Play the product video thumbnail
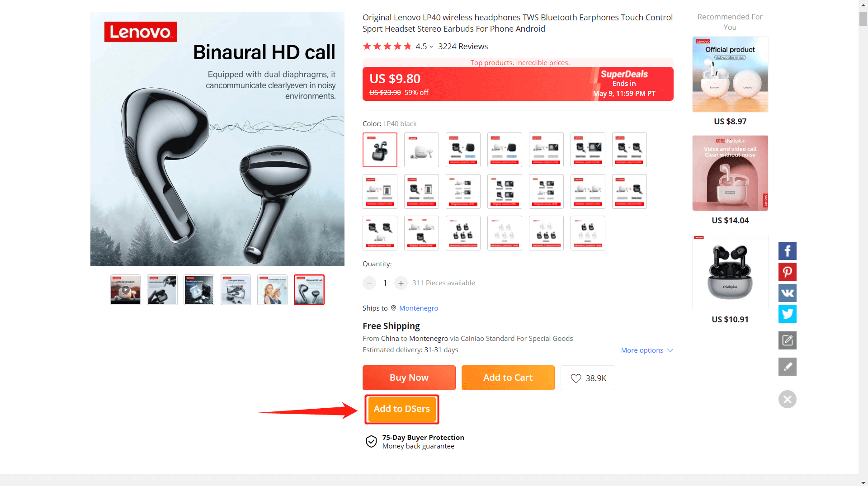868x486 pixels. tap(125, 290)
